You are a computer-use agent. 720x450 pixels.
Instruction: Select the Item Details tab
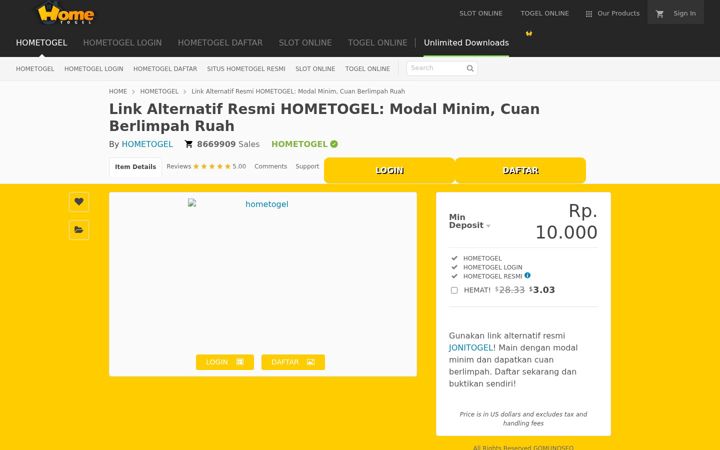[135, 167]
